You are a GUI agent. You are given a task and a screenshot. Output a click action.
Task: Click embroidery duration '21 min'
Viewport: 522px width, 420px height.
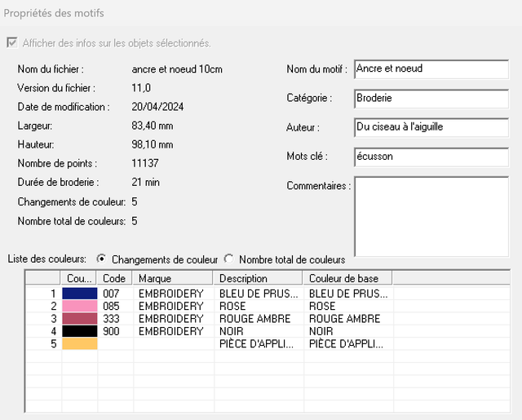click(x=146, y=183)
